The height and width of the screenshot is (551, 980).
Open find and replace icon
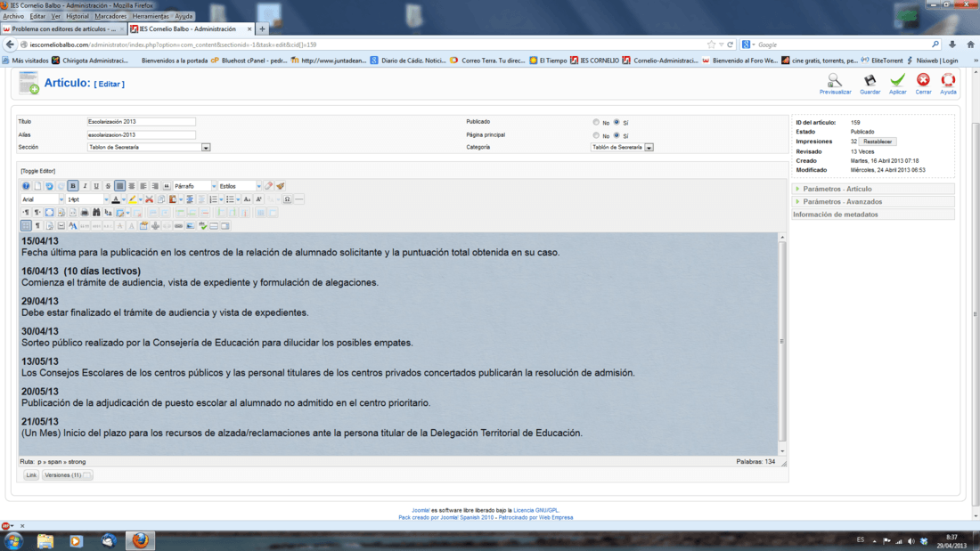108,213
